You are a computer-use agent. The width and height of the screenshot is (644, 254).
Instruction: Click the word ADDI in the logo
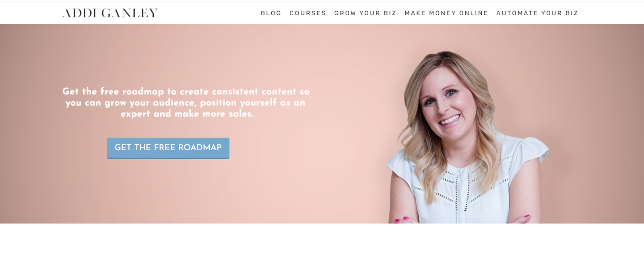[x=79, y=13]
